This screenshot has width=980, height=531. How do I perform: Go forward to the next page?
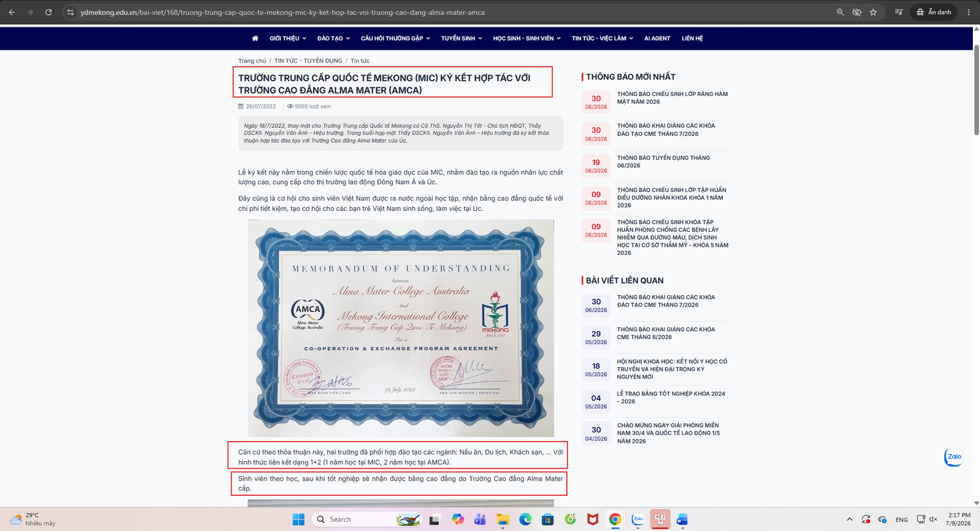(x=30, y=12)
